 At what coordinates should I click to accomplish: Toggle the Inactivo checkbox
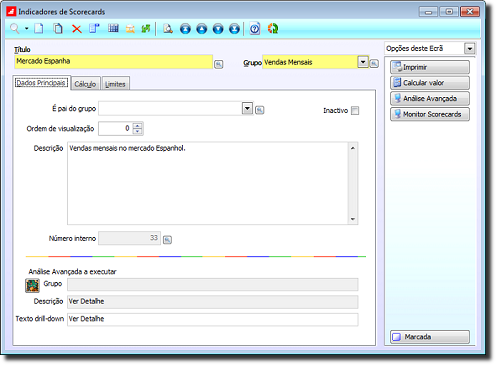pos(355,111)
